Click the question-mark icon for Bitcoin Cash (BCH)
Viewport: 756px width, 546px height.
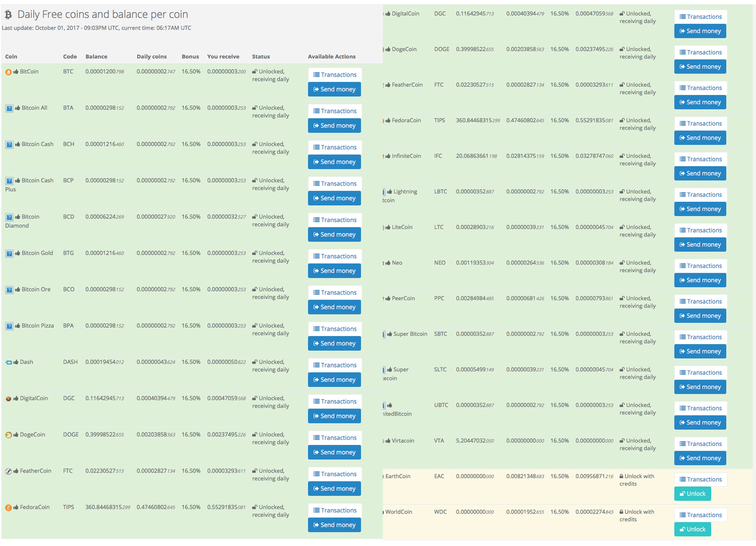point(9,145)
